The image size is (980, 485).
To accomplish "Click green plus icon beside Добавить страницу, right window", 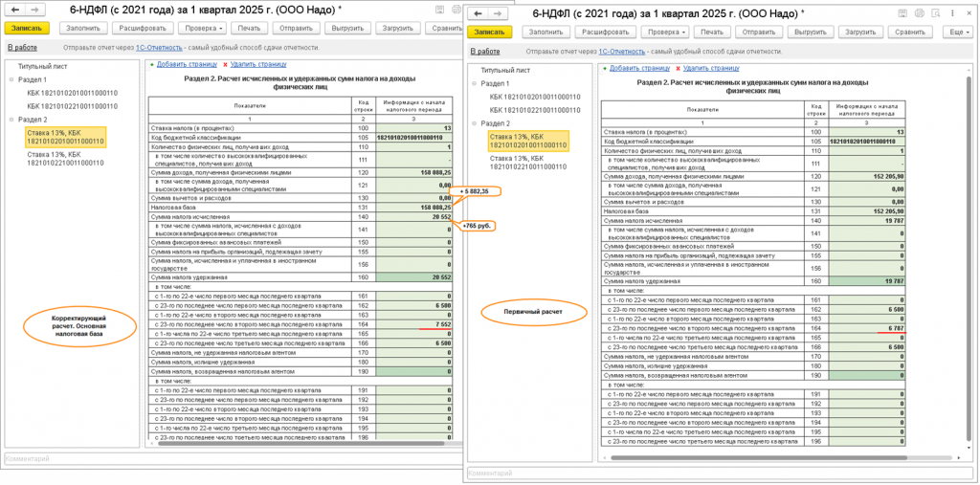I will coord(605,68).
